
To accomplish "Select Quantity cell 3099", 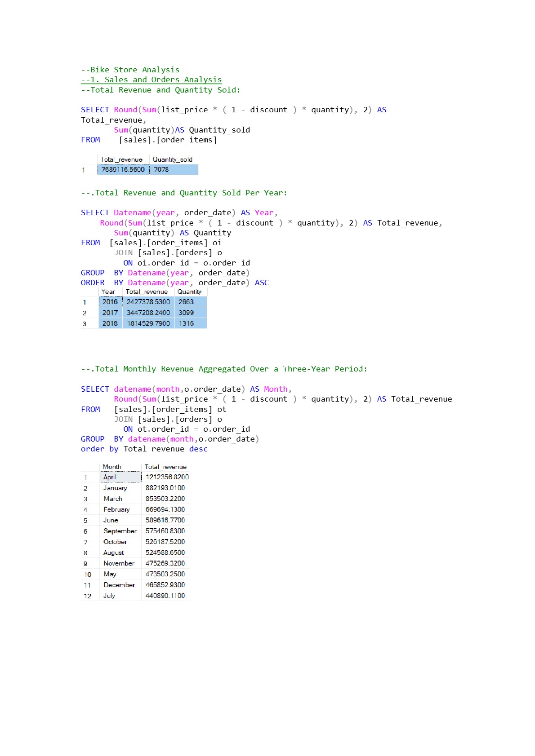I will pos(191,313).
